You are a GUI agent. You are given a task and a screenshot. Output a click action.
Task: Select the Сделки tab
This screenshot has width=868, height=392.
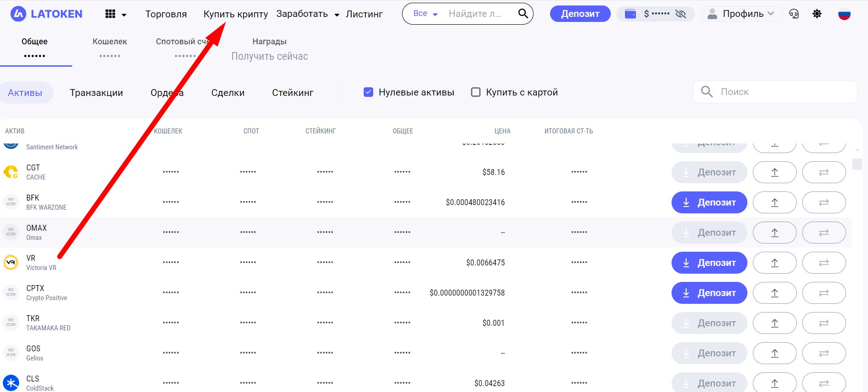click(x=228, y=93)
